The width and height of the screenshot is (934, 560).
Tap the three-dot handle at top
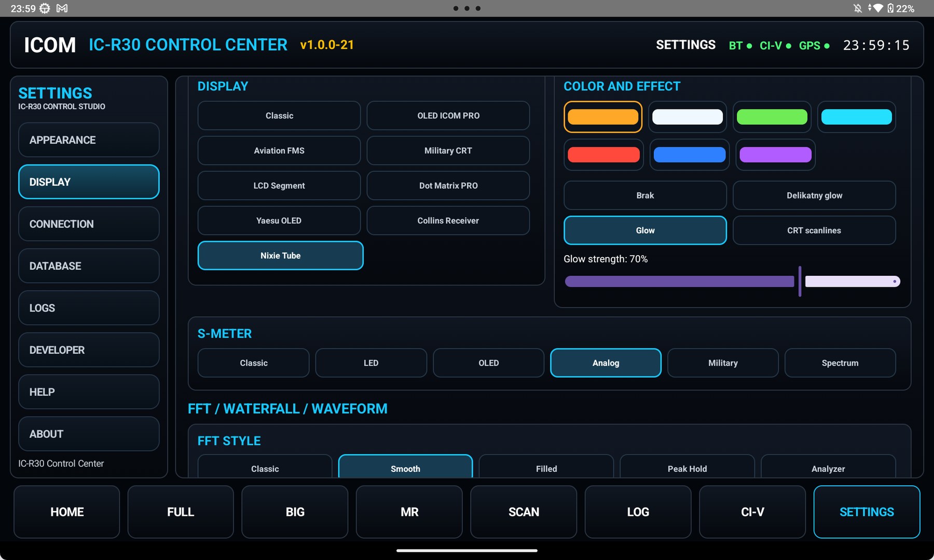pos(467,8)
